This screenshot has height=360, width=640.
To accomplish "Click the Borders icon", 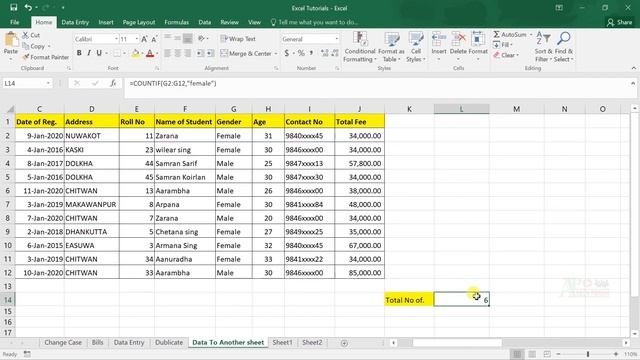I will 117,53.
